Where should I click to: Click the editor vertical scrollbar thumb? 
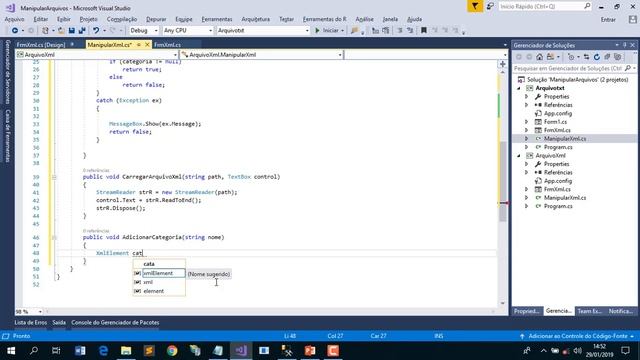[502, 182]
